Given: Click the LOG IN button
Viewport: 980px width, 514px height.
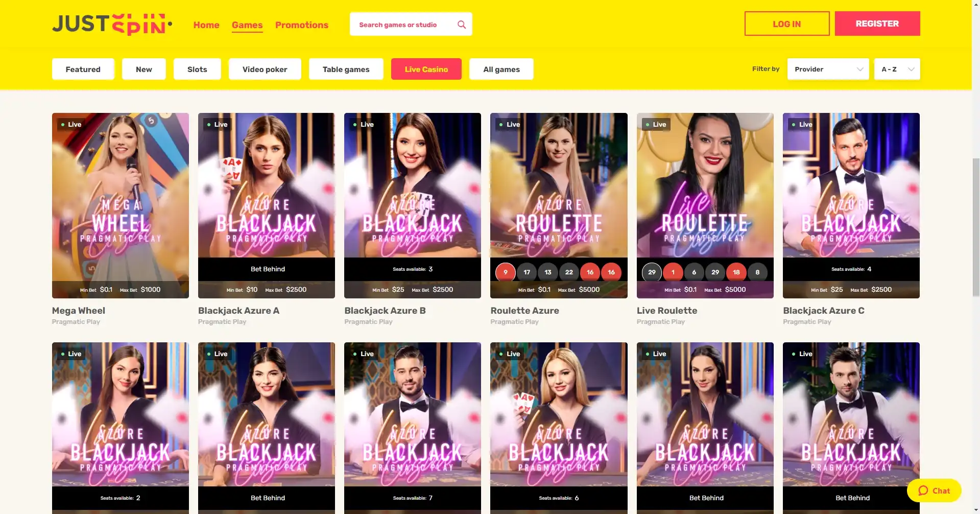Looking at the screenshot, I should (786, 24).
